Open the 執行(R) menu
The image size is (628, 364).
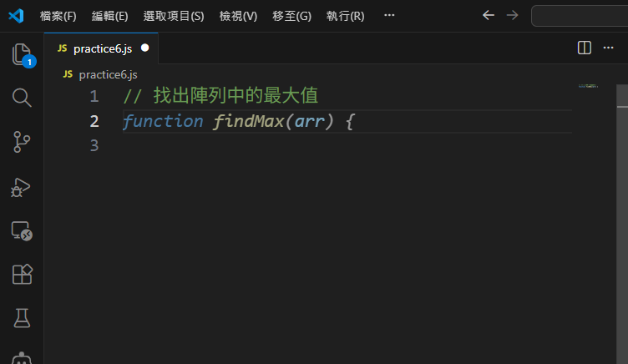coord(345,16)
